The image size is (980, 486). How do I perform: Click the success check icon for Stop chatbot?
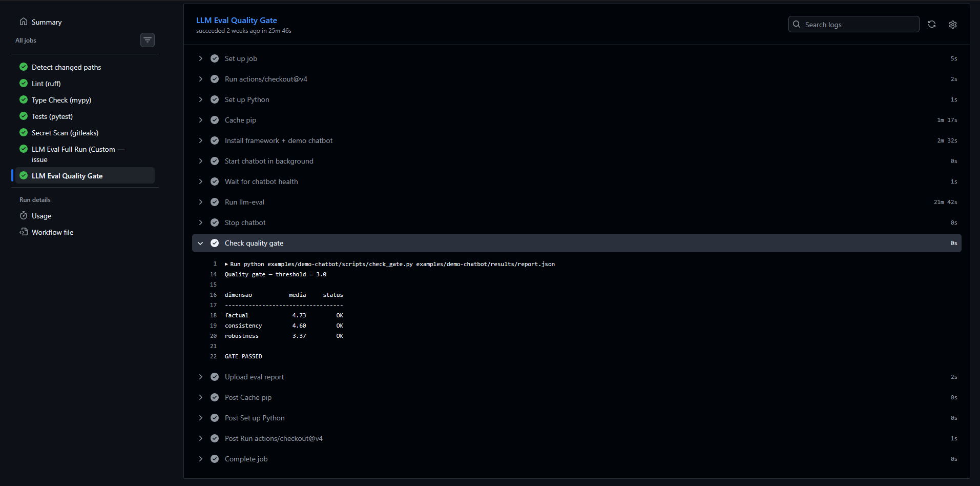click(215, 222)
